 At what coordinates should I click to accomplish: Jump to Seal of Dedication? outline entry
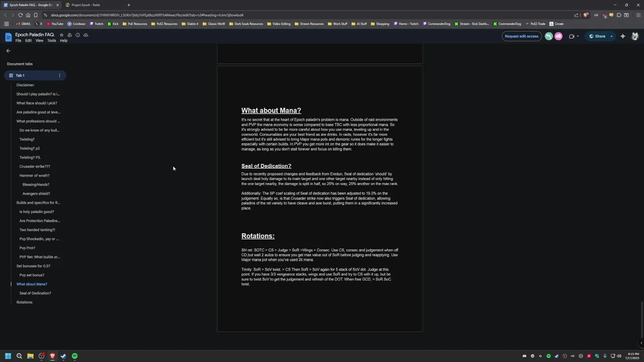point(35,293)
